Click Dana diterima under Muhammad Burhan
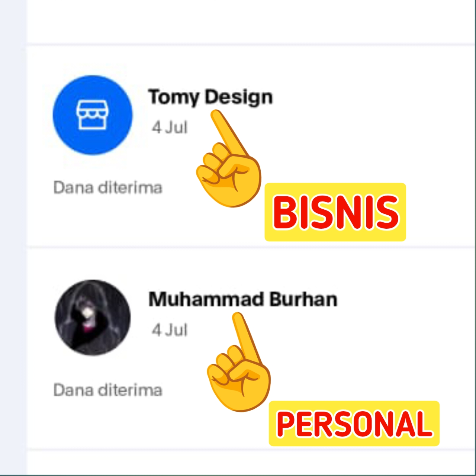This screenshot has width=476, height=476. (x=108, y=390)
